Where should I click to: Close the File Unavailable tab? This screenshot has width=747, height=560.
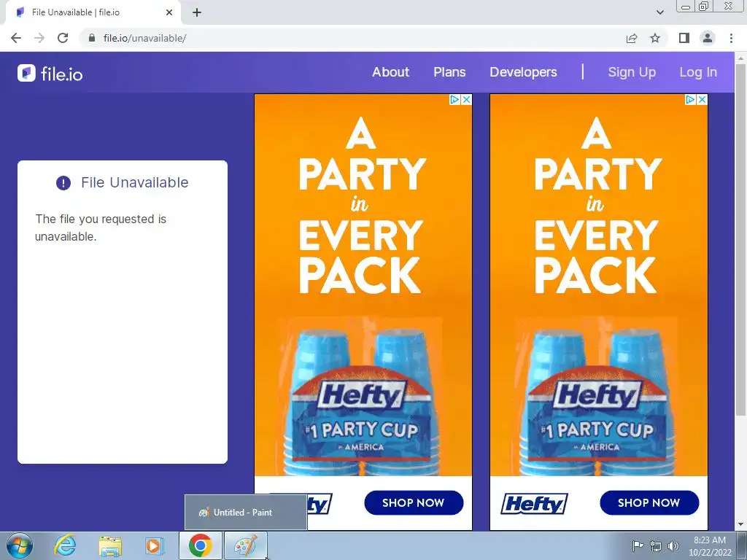(x=169, y=12)
